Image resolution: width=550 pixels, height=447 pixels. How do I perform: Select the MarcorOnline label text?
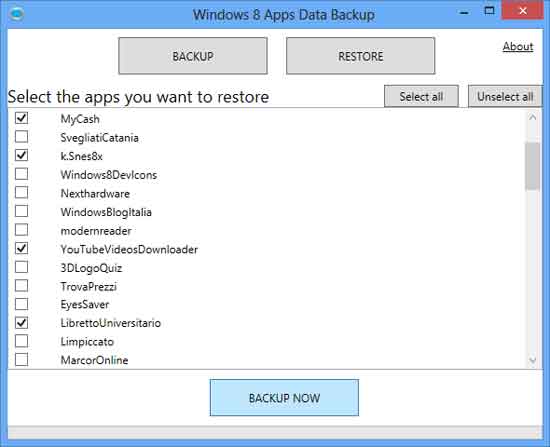pos(94,360)
